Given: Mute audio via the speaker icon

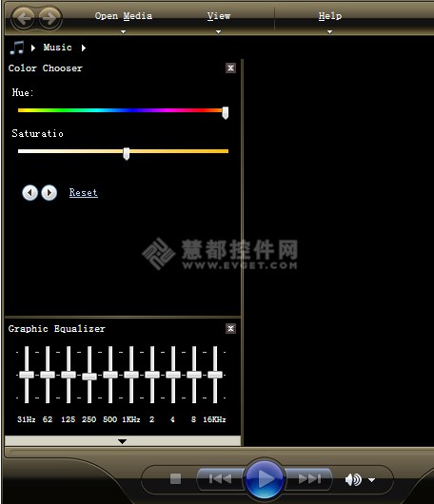Looking at the screenshot, I should coord(353,480).
